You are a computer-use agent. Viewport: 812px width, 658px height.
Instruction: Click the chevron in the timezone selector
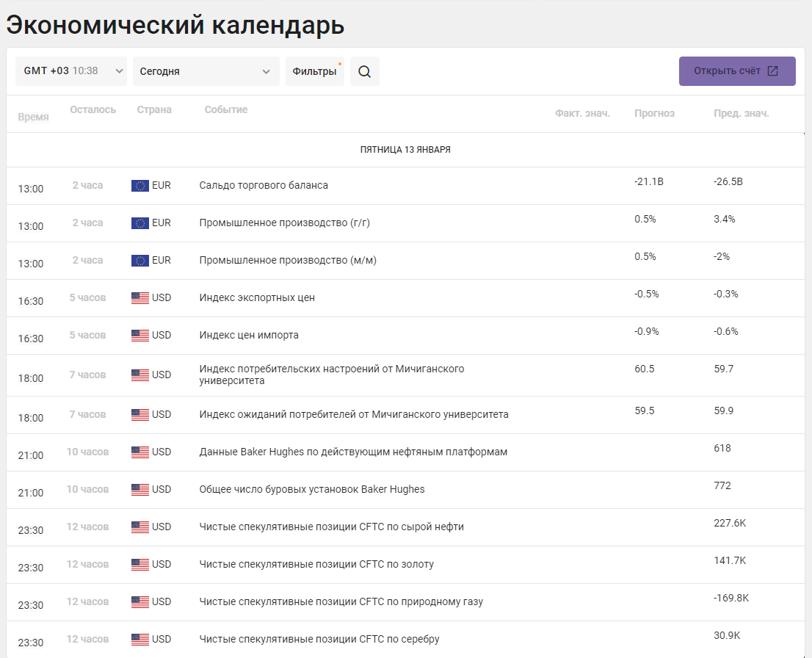119,71
